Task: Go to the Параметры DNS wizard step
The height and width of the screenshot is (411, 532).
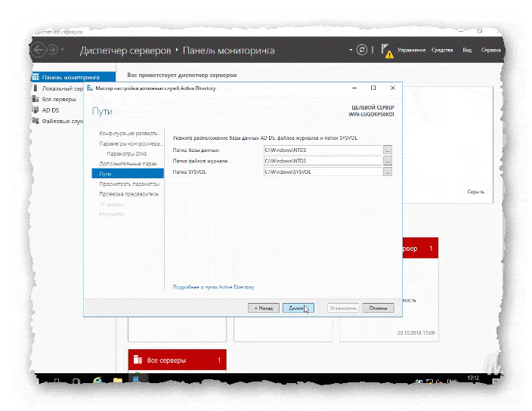Action: click(x=125, y=153)
